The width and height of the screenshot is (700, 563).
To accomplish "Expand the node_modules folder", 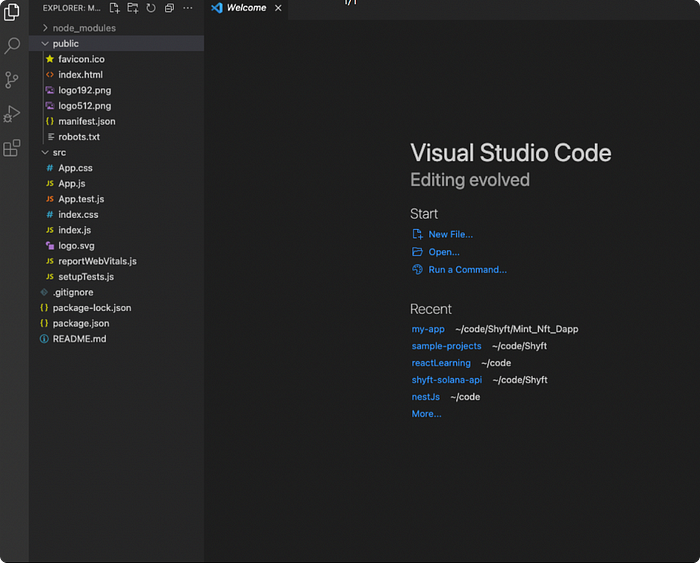I will 83,28.
